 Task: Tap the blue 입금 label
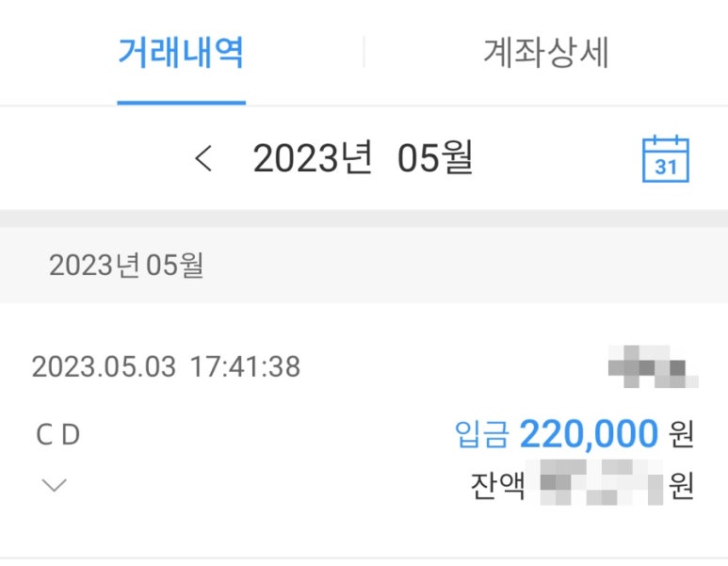coord(482,434)
